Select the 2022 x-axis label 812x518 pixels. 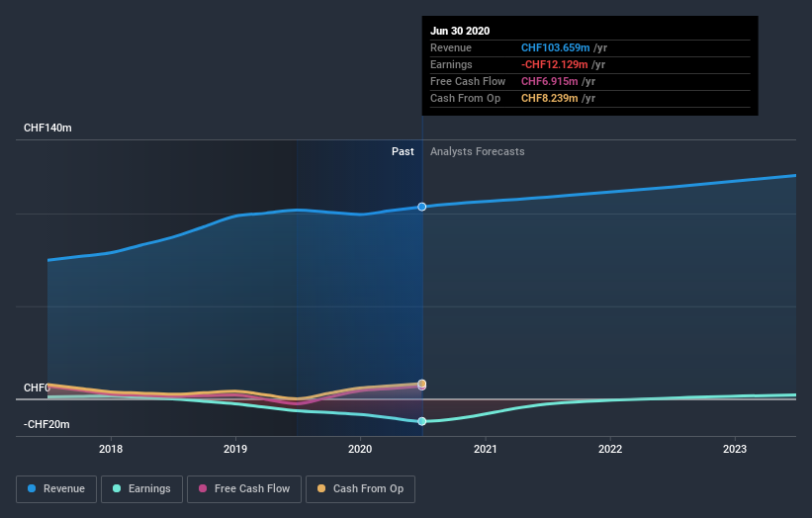610,449
